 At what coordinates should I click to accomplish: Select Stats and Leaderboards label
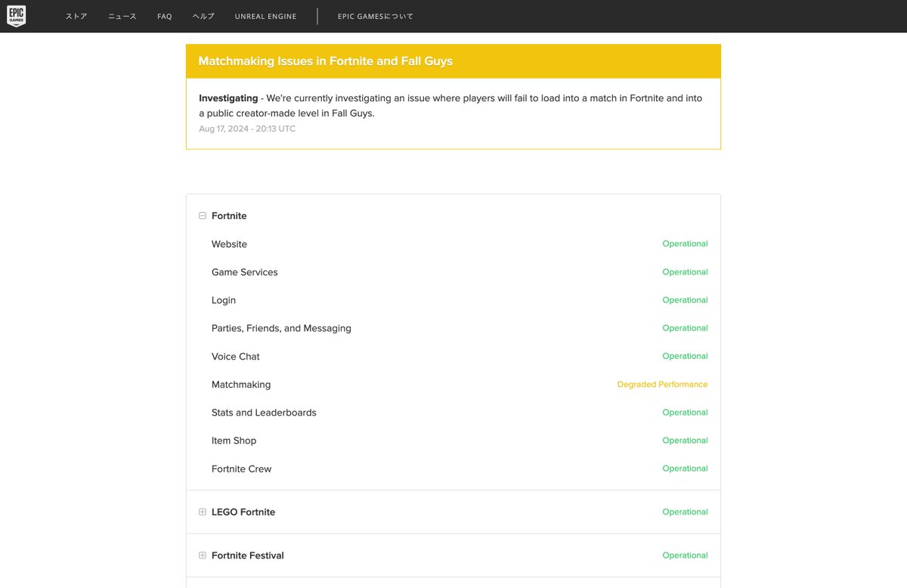click(264, 413)
